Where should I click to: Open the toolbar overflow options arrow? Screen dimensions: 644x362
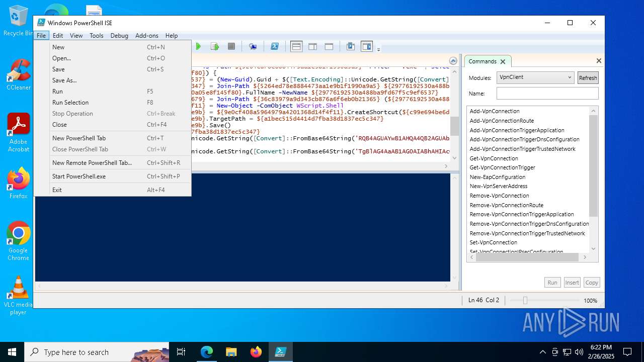pyautogui.click(x=378, y=49)
